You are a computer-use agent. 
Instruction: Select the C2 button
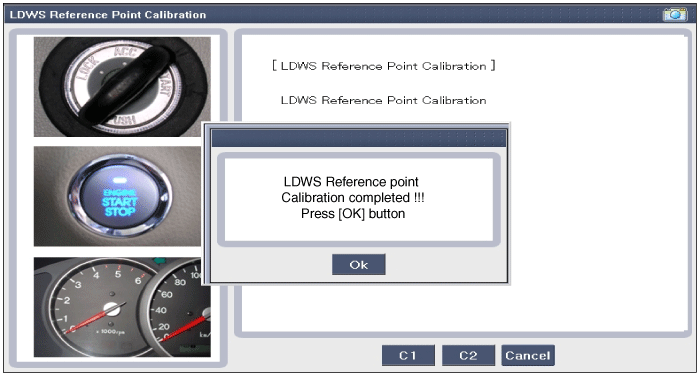tap(468, 355)
